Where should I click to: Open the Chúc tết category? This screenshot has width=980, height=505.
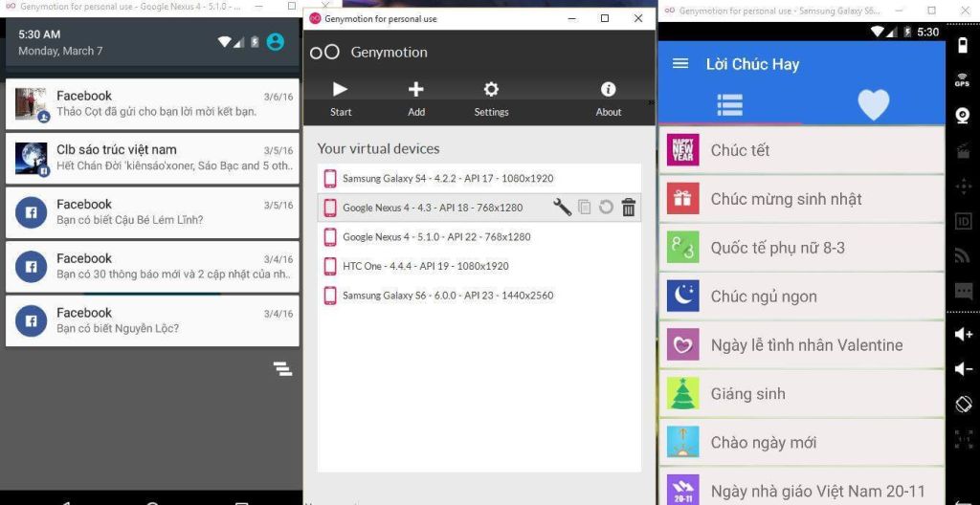(801, 150)
